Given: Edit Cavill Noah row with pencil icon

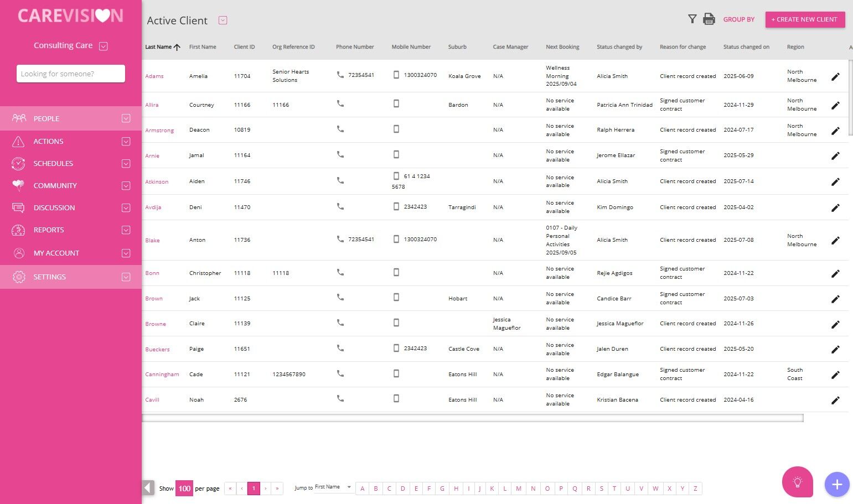Looking at the screenshot, I should click(835, 400).
